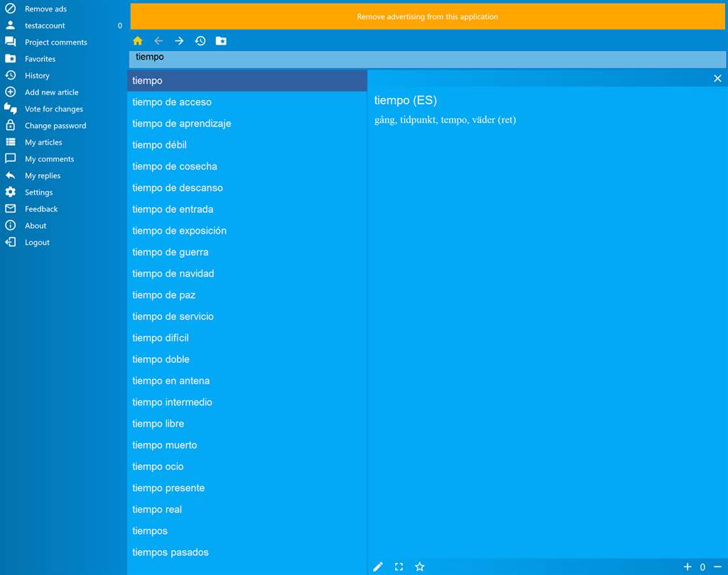Navigate forward with right arrow
Screen dimensions: 728x575
[179, 41]
